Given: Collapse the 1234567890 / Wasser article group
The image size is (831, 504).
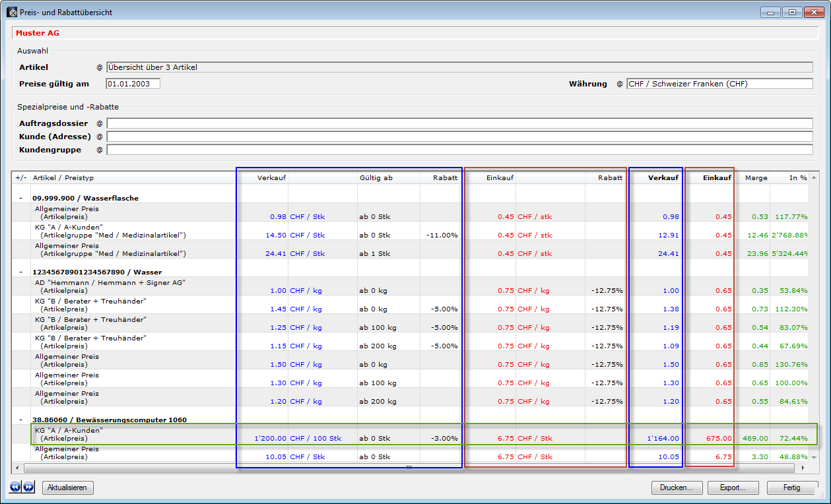Looking at the screenshot, I should tap(20, 272).
